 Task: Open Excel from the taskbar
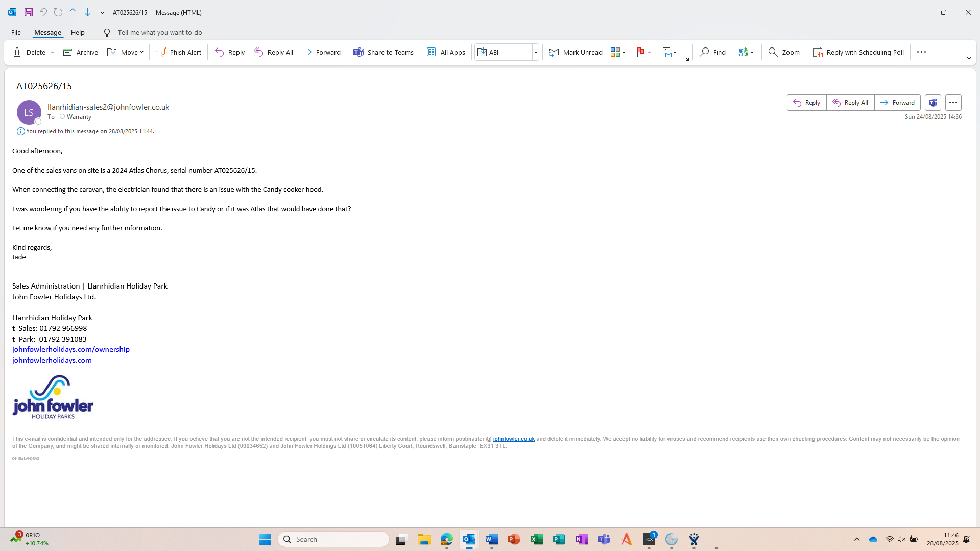[x=537, y=539]
